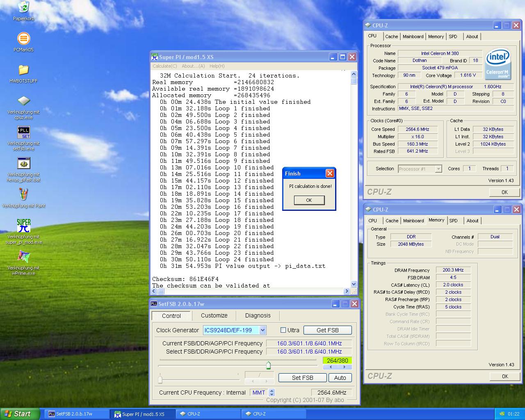Click the system clock showing 01:22

(514, 414)
